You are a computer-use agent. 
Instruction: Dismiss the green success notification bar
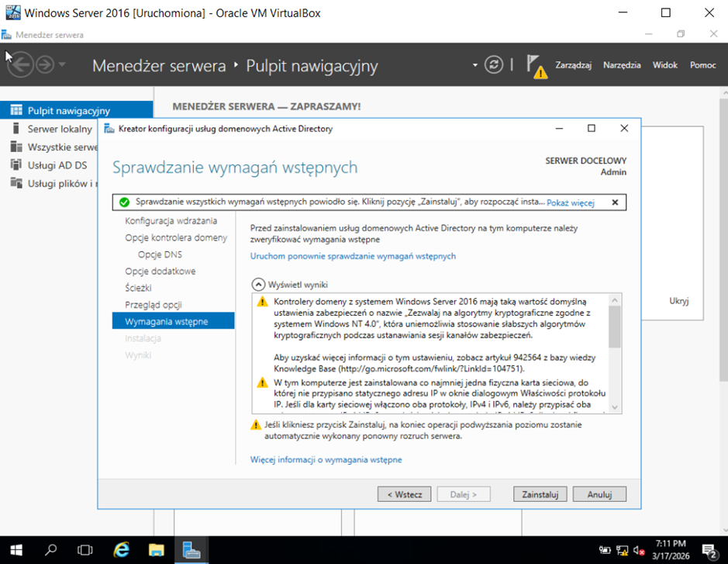coord(615,202)
